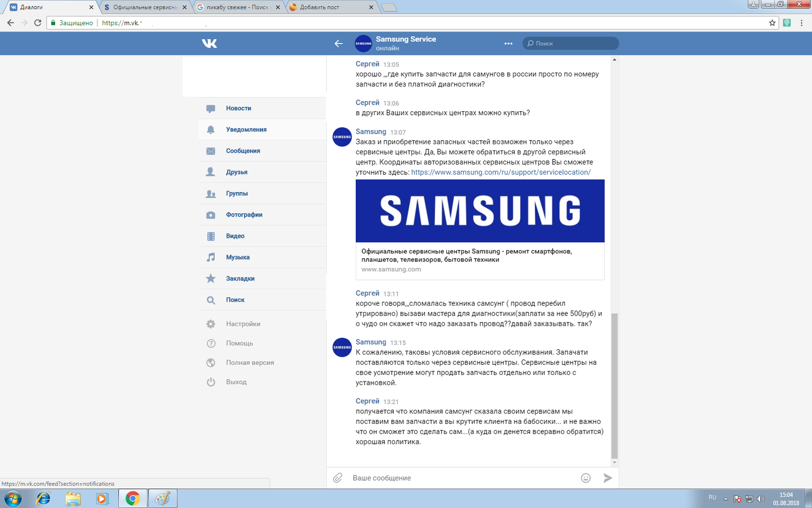Click the Закладки star icon
Screen dimensions: 812x508
[x=211, y=278]
